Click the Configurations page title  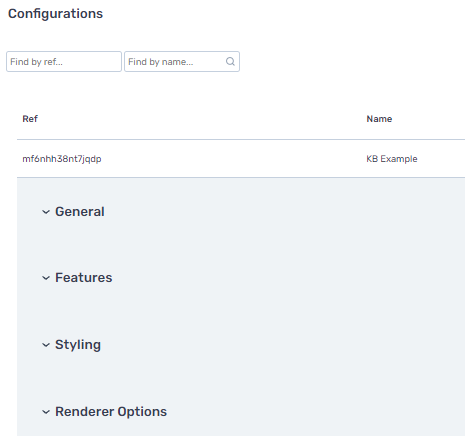point(55,14)
